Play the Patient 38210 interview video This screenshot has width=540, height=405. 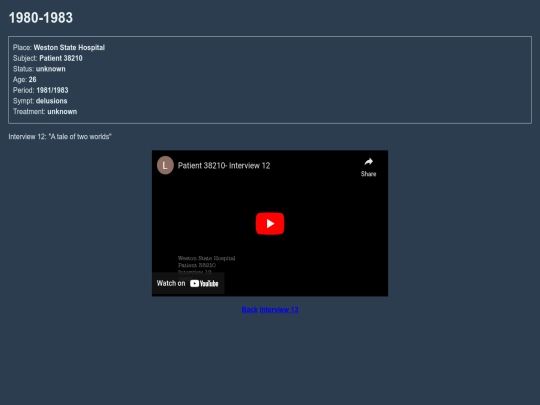click(270, 224)
